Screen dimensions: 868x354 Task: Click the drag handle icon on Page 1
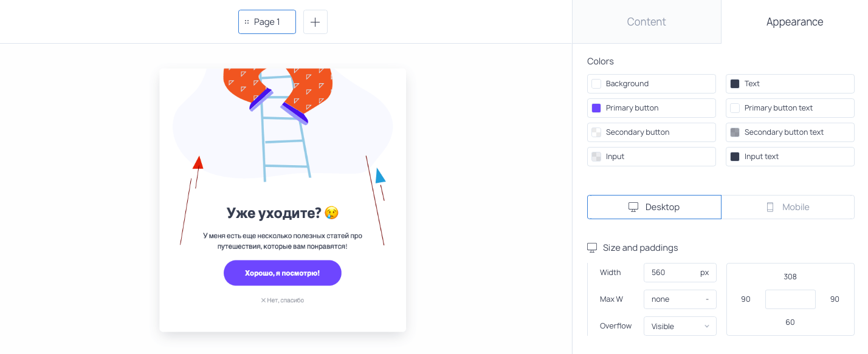coord(247,22)
